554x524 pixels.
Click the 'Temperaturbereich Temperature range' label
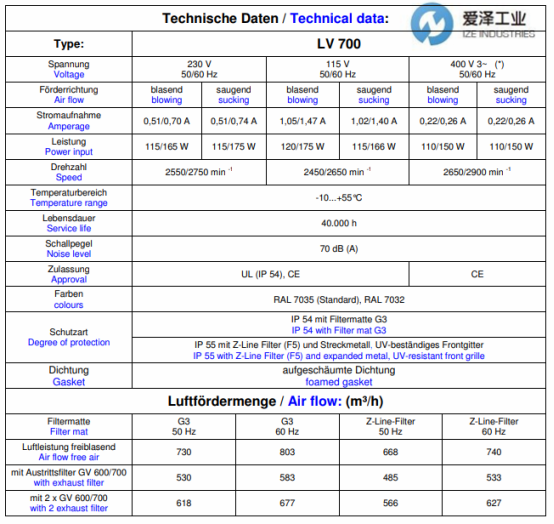(x=69, y=198)
